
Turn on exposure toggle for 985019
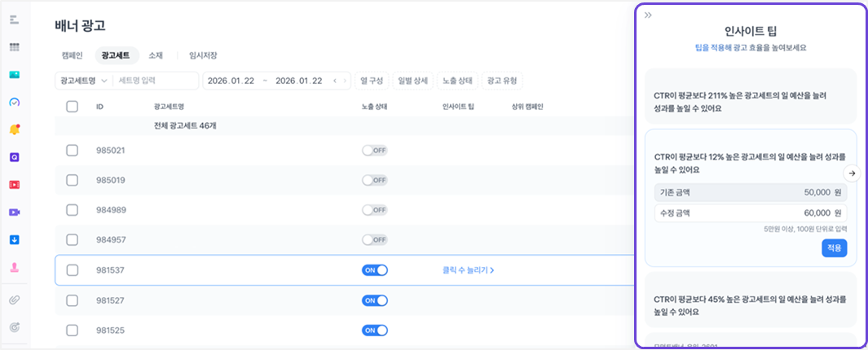pyautogui.click(x=375, y=180)
